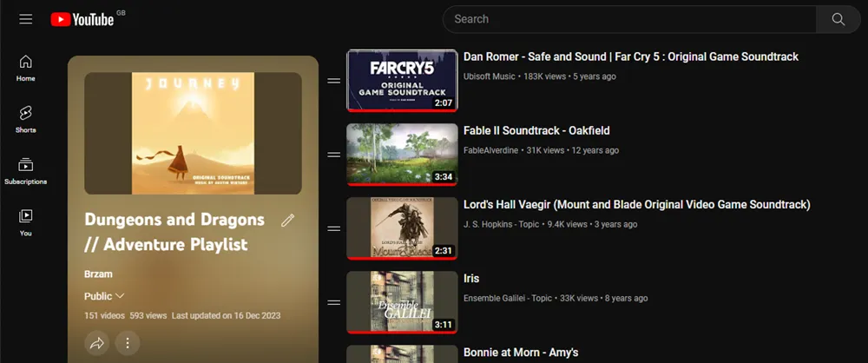Open the Journey playlist cover thumbnail
This screenshot has height=363, width=868.
coord(194,134)
